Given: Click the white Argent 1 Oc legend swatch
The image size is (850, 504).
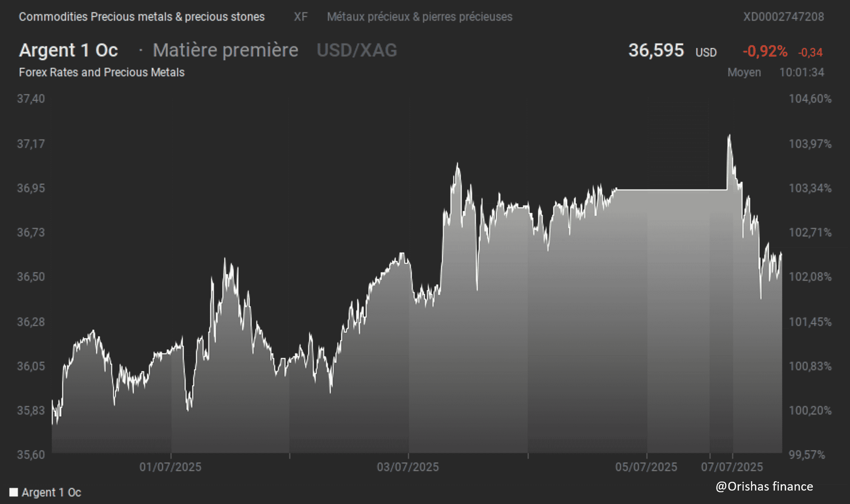Looking at the screenshot, I should point(13,492).
